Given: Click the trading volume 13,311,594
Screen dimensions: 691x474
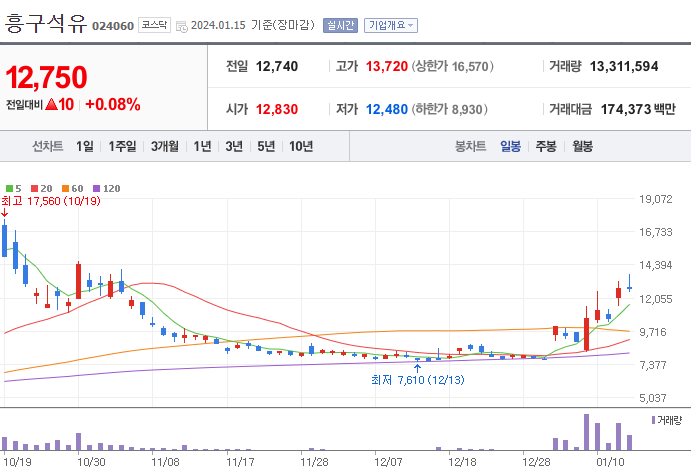Looking at the screenshot, I should [x=624, y=67].
